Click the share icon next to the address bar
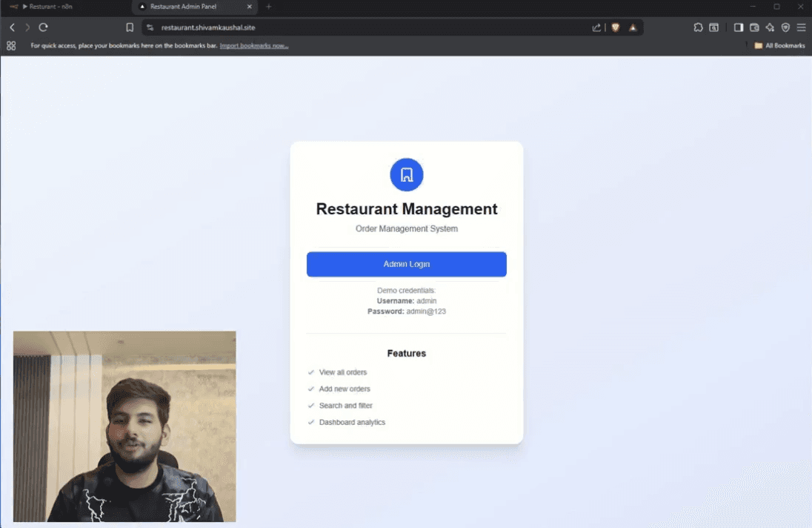Image resolution: width=812 pixels, height=528 pixels. (596, 27)
